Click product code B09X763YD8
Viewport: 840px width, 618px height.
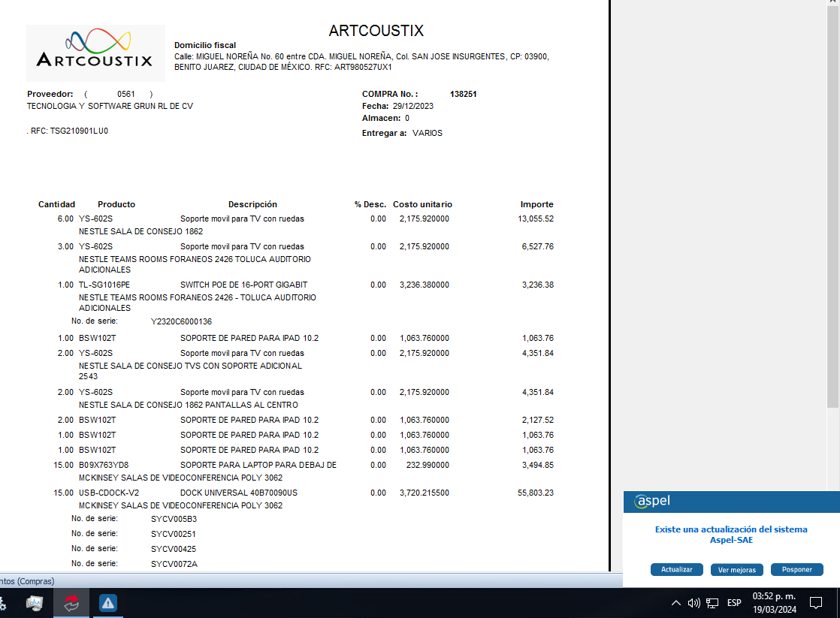104,465
